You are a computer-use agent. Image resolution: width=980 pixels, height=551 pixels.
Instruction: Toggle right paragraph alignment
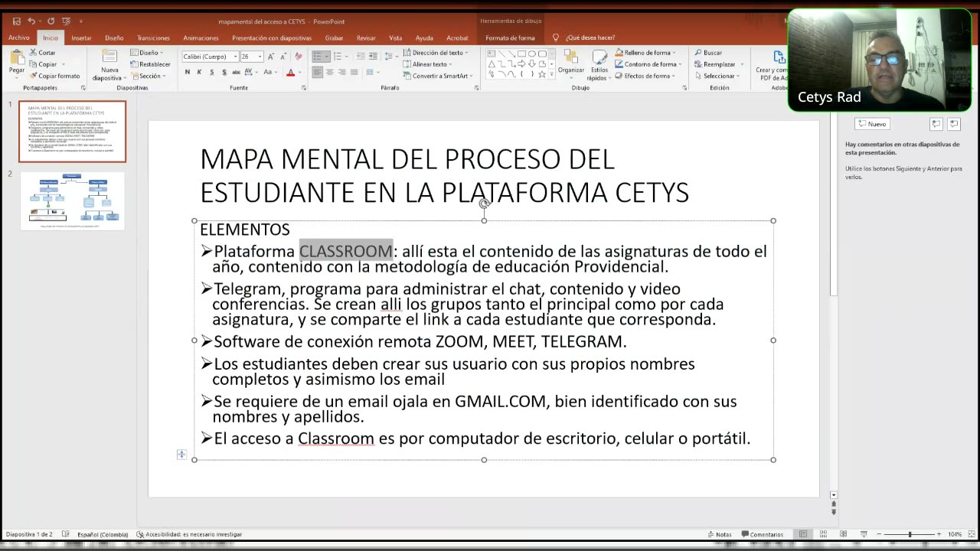click(342, 72)
